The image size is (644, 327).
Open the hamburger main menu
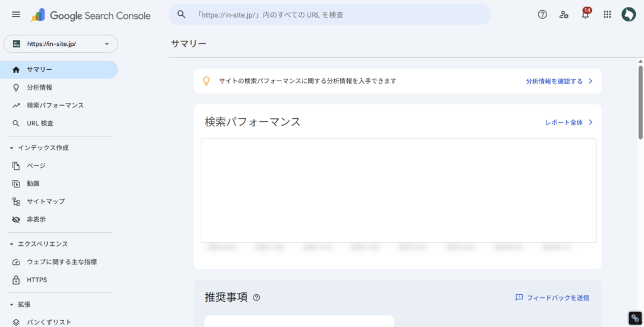pyautogui.click(x=16, y=14)
